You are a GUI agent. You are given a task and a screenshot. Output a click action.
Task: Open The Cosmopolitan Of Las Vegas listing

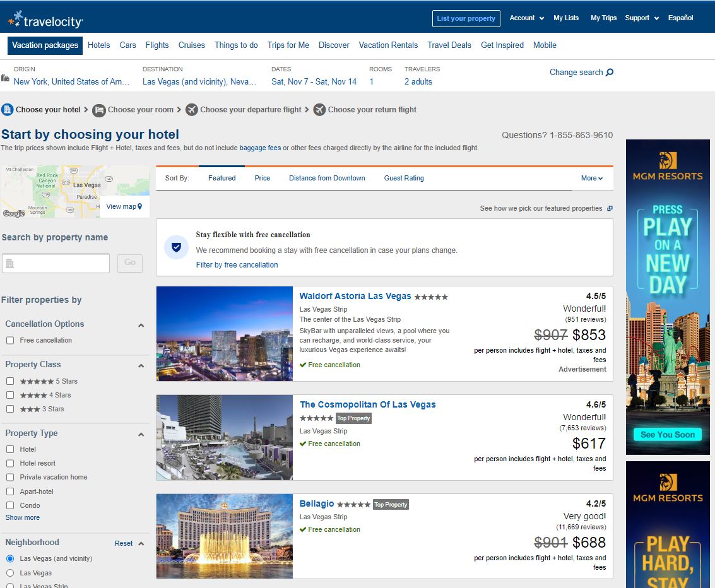pyautogui.click(x=367, y=404)
